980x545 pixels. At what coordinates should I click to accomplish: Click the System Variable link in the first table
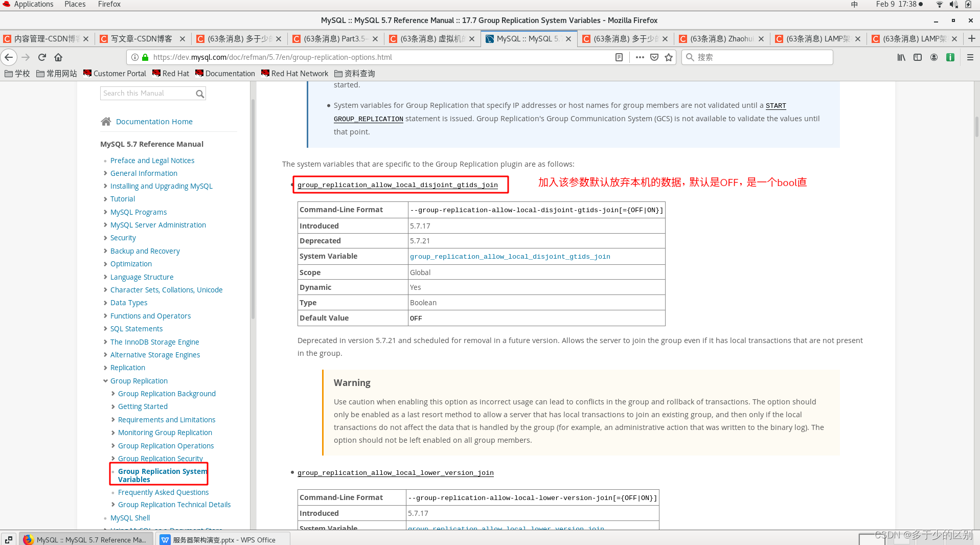pos(510,257)
